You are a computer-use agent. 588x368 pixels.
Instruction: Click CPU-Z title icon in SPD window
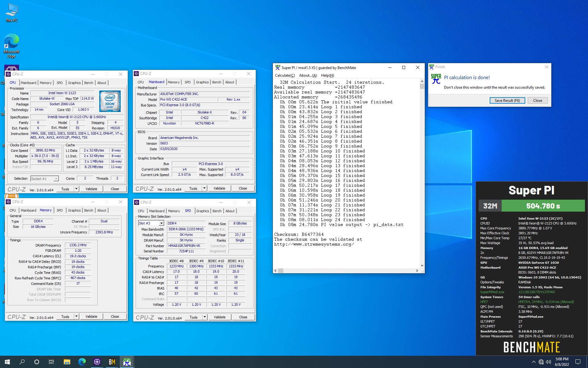tap(137, 202)
